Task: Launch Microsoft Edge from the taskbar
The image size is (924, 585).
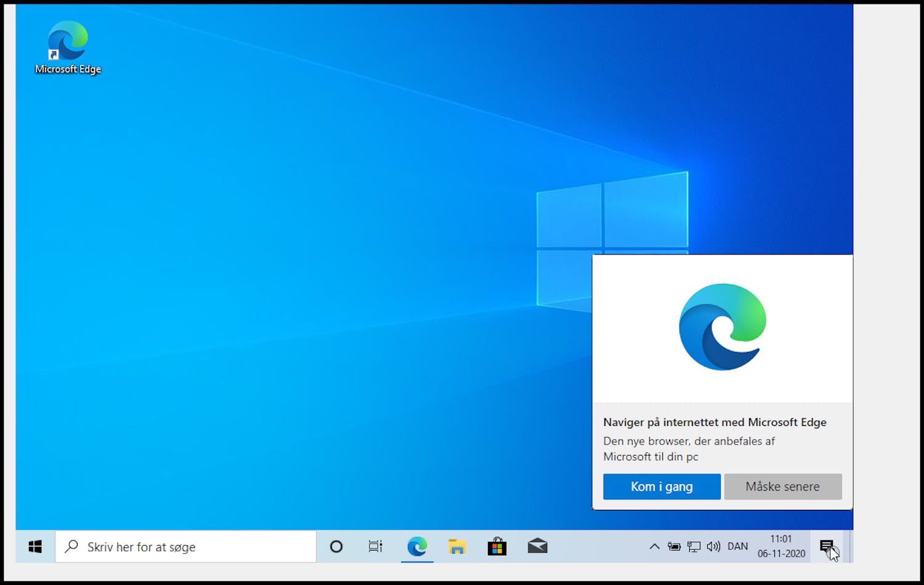Action: point(417,546)
